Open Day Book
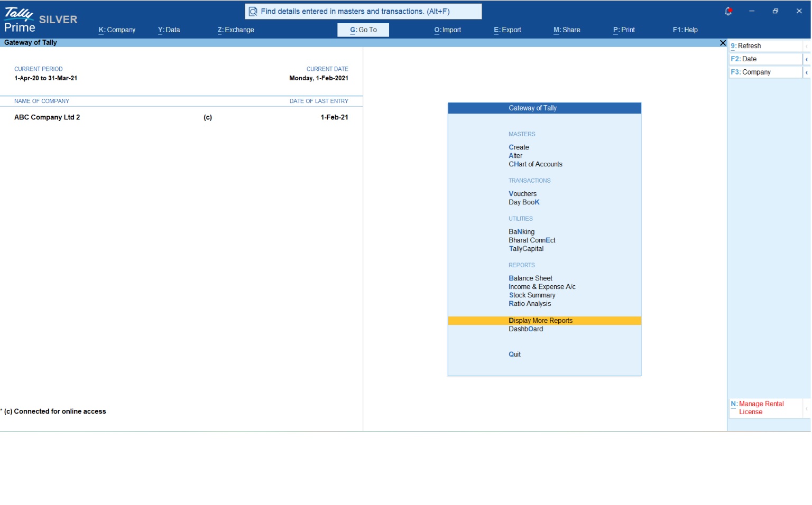 click(524, 202)
